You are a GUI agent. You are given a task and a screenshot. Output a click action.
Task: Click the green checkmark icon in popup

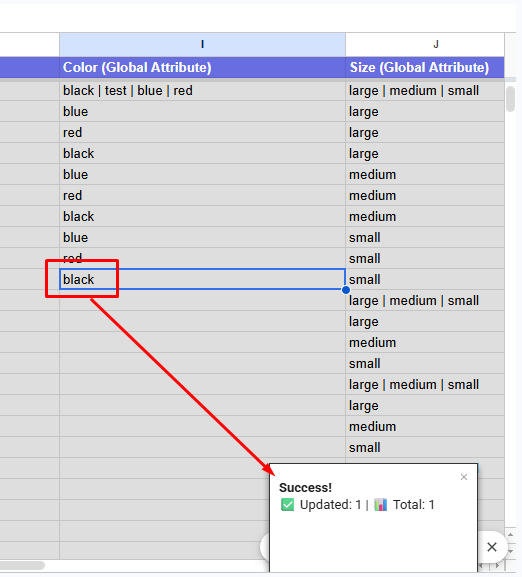point(287,505)
